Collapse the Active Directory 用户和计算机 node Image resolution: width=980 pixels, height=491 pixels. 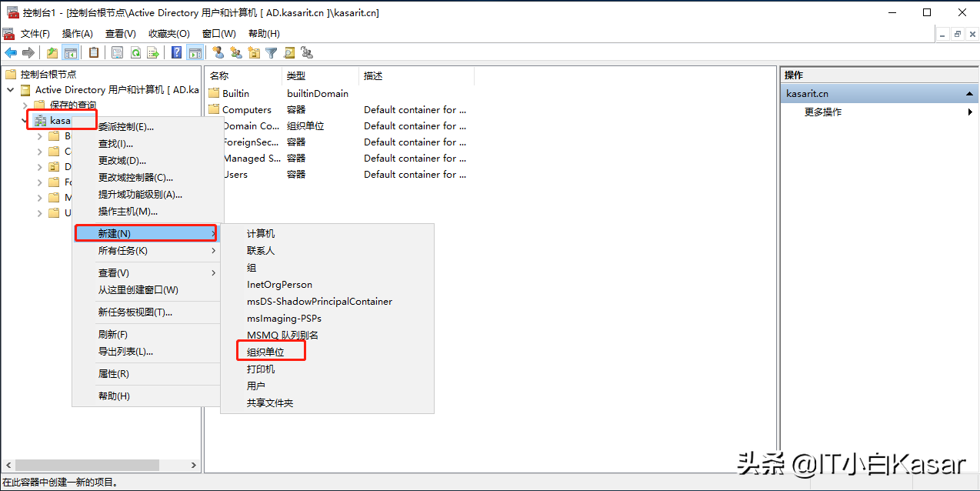tap(11, 90)
